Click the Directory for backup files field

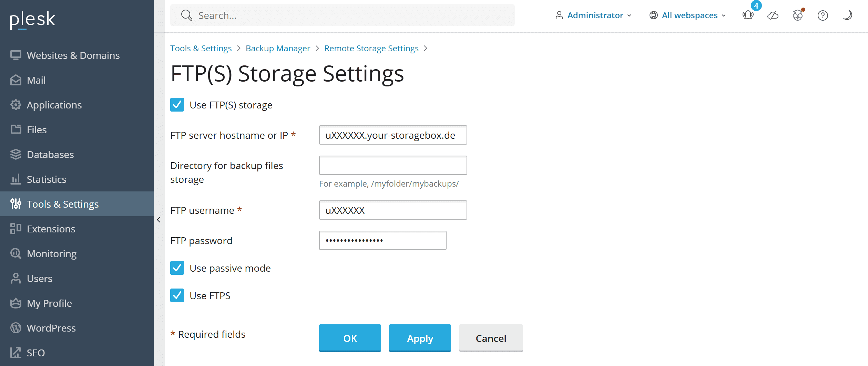tap(393, 166)
